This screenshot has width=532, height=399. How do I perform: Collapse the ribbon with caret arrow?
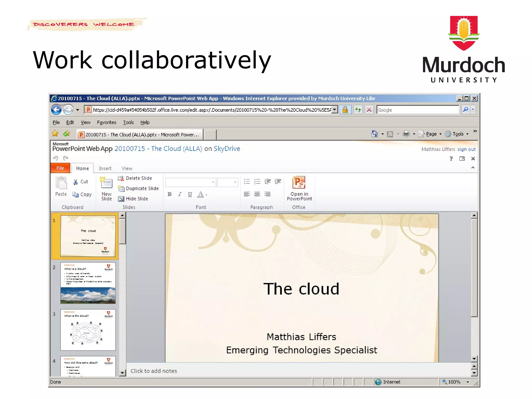473,168
